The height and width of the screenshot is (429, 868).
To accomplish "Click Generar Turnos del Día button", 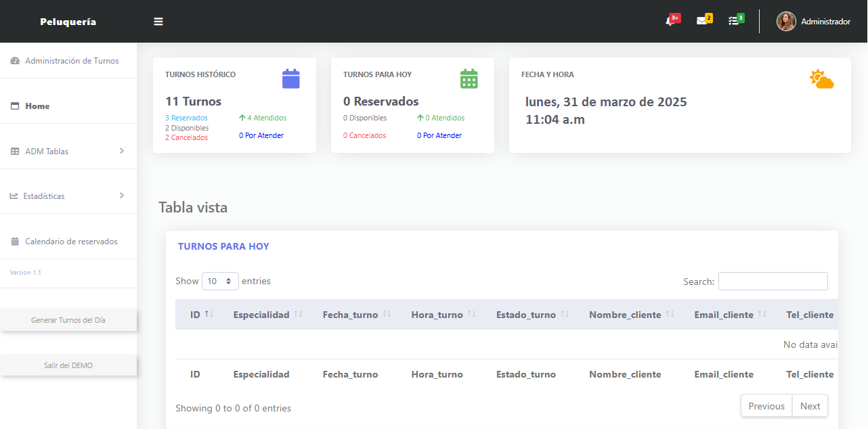I will click(x=68, y=320).
